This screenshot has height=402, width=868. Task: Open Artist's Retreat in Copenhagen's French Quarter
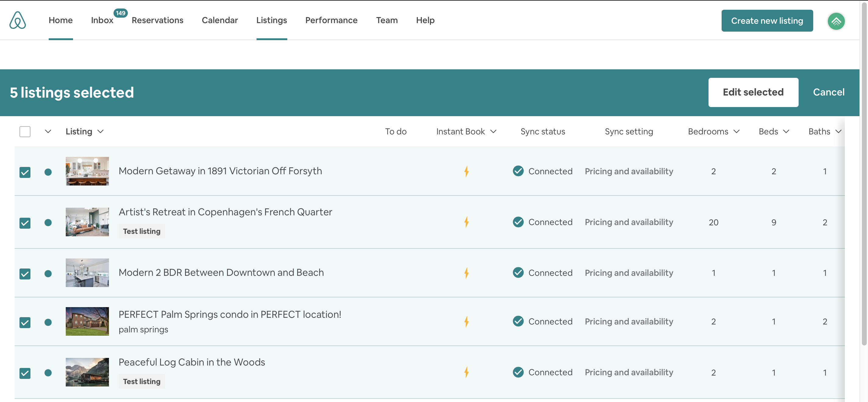226,212
